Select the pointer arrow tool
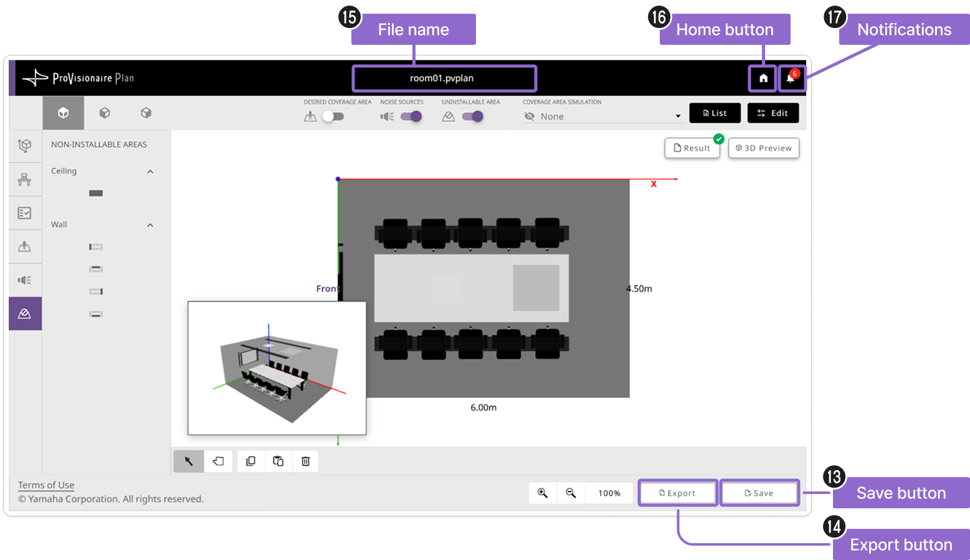The image size is (970, 560). coord(189,462)
